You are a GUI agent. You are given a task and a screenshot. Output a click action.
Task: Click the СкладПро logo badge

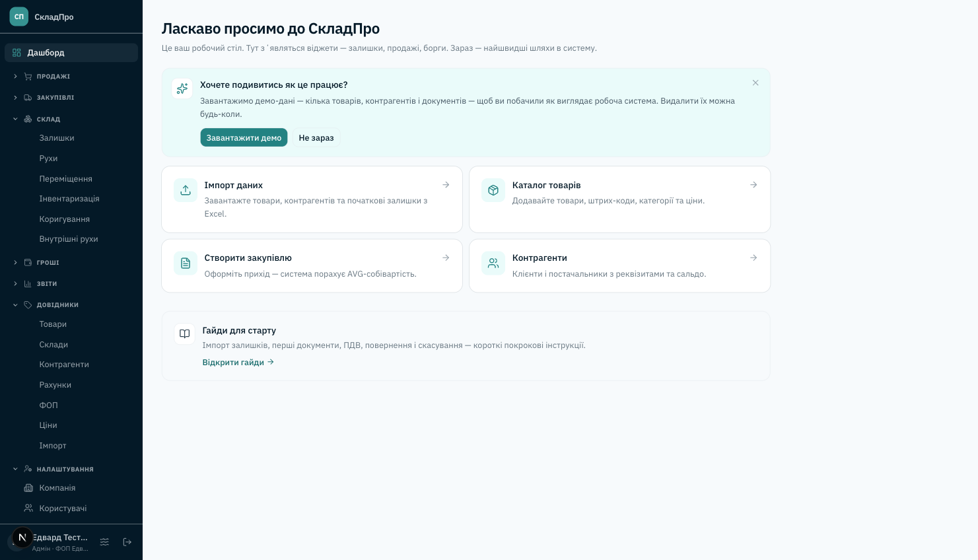19,17
